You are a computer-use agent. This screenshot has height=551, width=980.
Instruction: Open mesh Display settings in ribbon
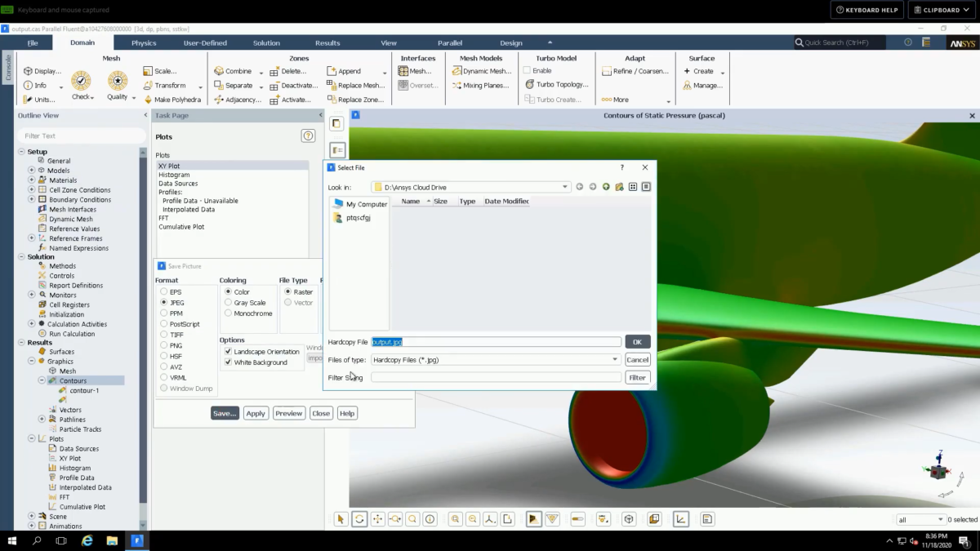pyautogui.click(x=42, y=71)
